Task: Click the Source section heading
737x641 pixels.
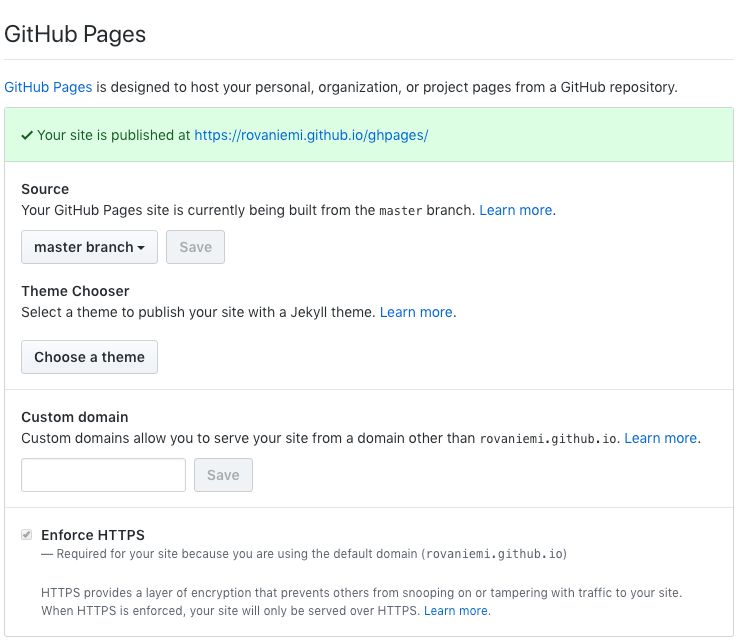Action: tap(45, 189)
